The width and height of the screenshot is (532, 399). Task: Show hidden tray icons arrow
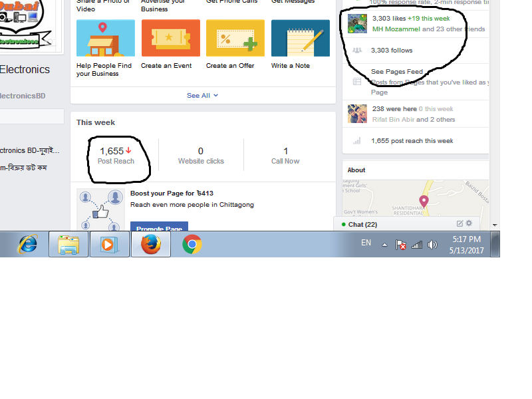384,245
